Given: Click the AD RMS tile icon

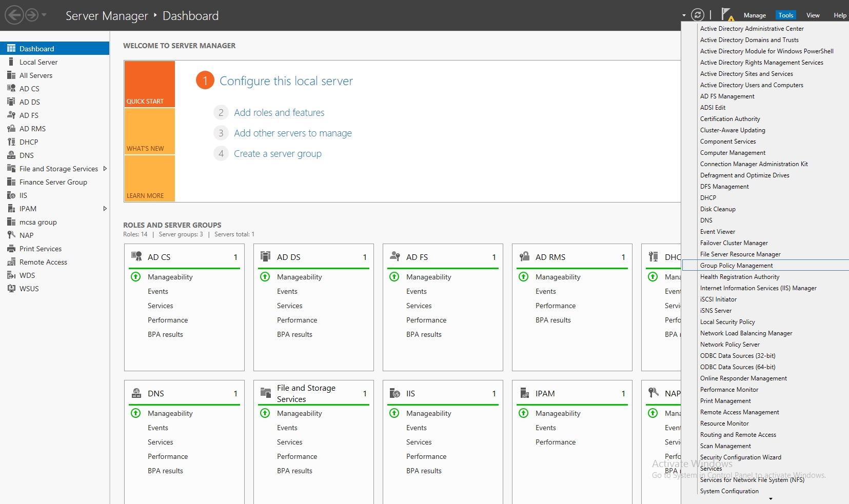Looking at the screenshot, I should pyautogui.click(x=524, y=256).
